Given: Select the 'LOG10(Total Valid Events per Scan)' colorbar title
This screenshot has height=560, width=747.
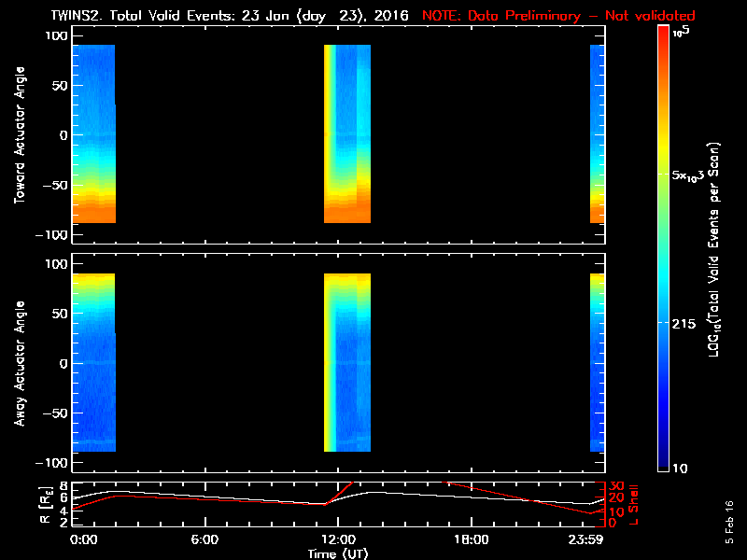Looking at the screenshot, I should (x=713, y=249).
